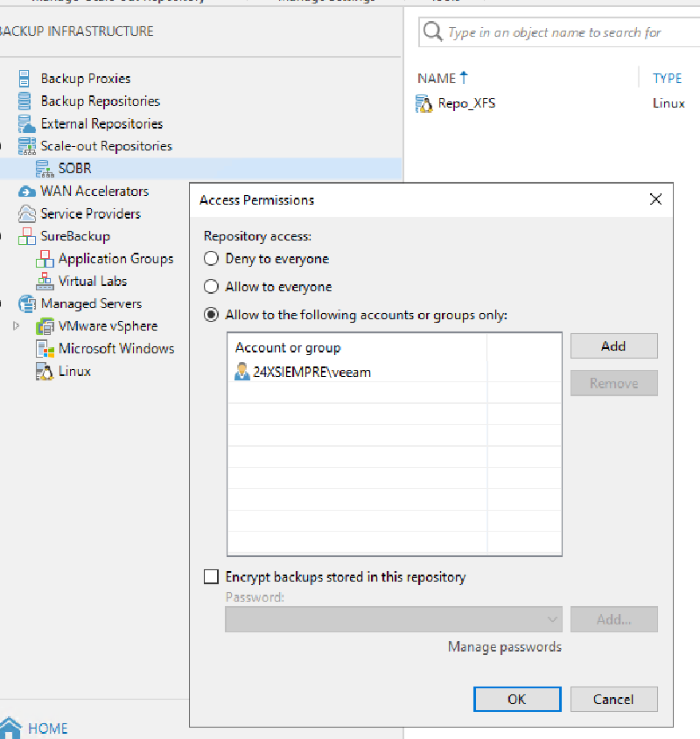Open the External Repositories tree item
Viewport: 700px width, 739px height.
(101, 123)
